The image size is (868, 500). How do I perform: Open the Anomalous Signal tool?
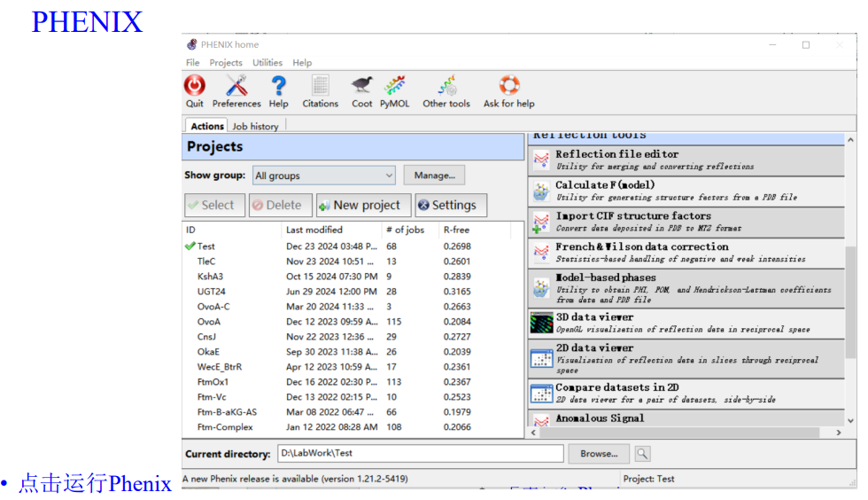pyautogui.click(x=686, y=418)
